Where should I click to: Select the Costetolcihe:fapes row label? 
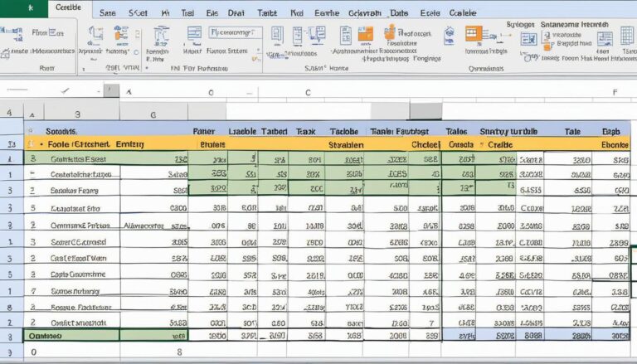pyautogui.click(x=80, y=175)
